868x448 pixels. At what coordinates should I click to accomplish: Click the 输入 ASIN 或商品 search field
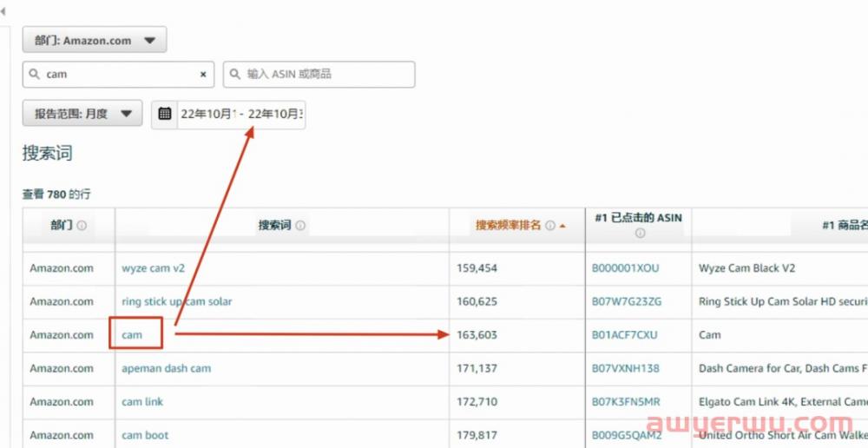319,74
